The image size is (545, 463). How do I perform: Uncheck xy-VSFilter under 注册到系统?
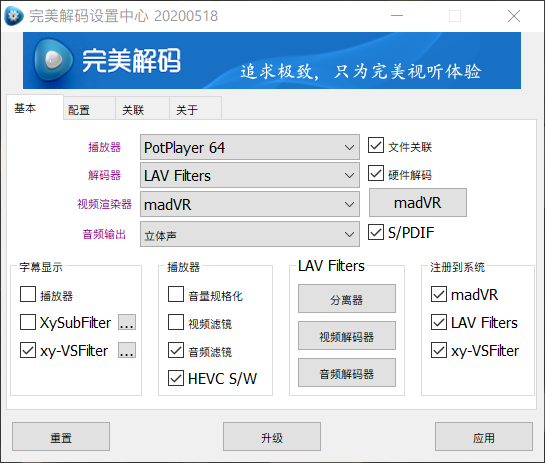pyautogui.click(x=439, y=350)
